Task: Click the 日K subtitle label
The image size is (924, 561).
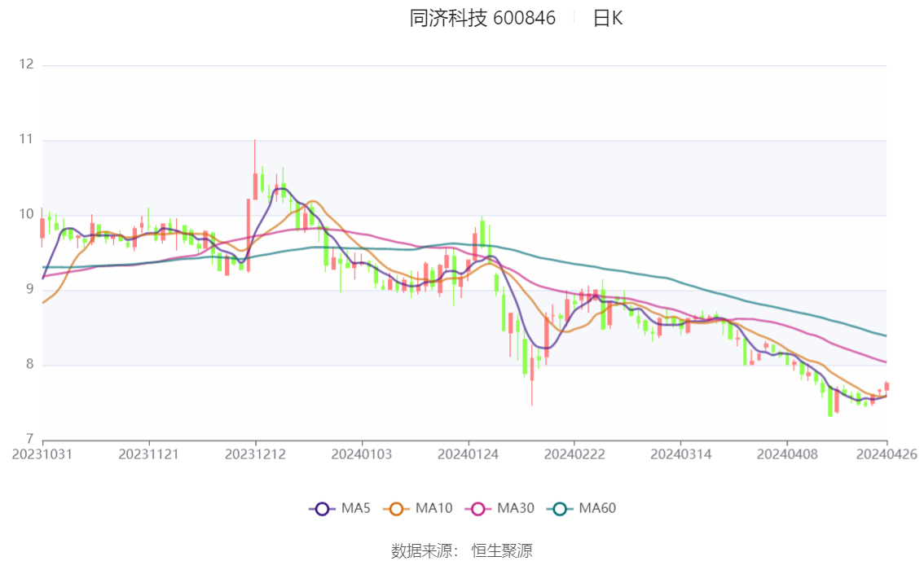Action: click(x=608, y=18)
